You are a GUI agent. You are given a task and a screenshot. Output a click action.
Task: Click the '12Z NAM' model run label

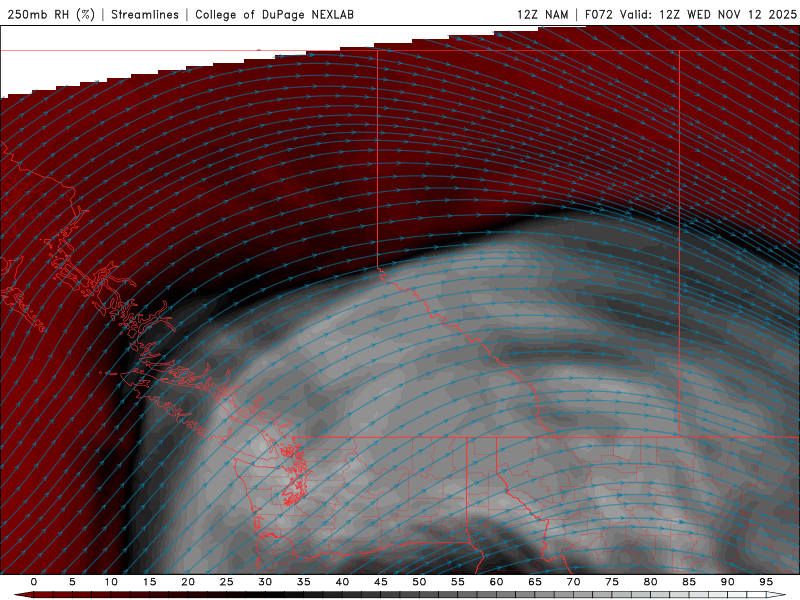542,14
